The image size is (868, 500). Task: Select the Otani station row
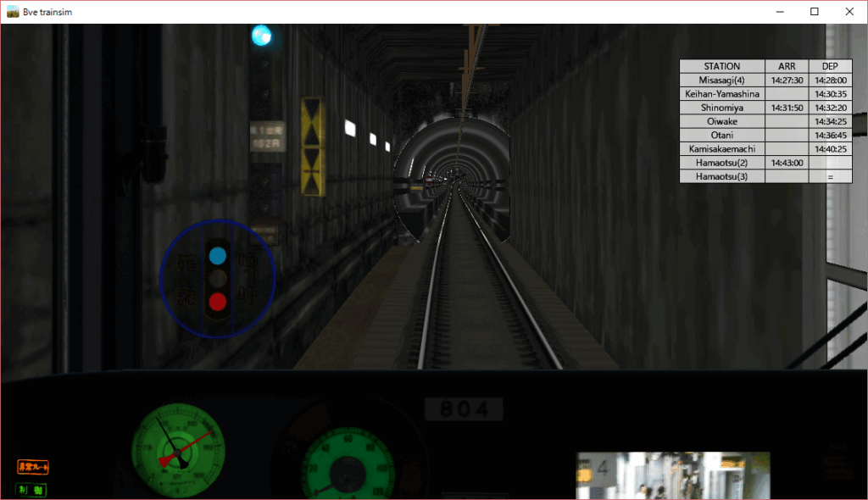(765, 135)
